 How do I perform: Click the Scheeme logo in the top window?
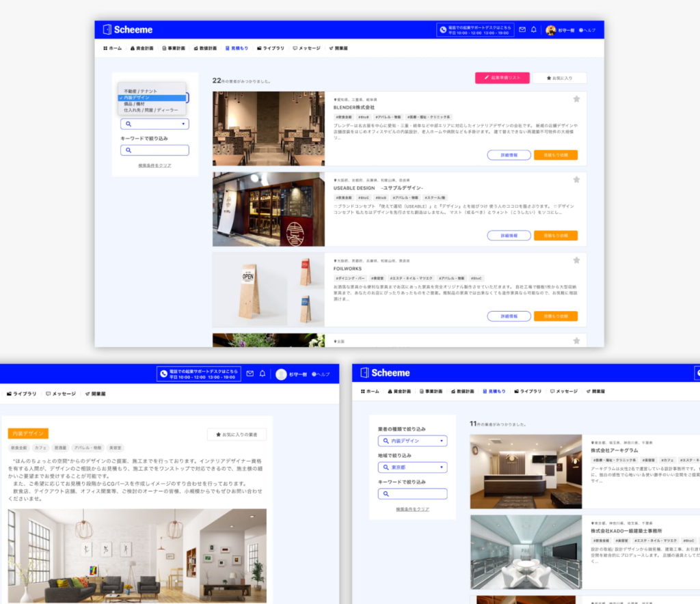click(128, 29)
